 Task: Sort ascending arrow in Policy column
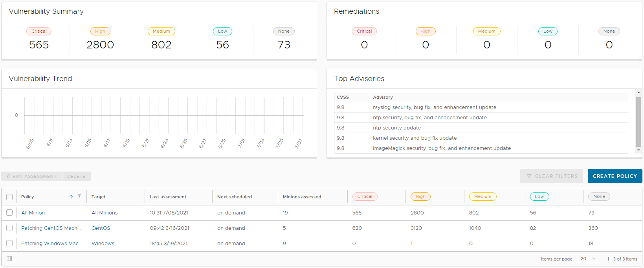[x=71, y=197]
